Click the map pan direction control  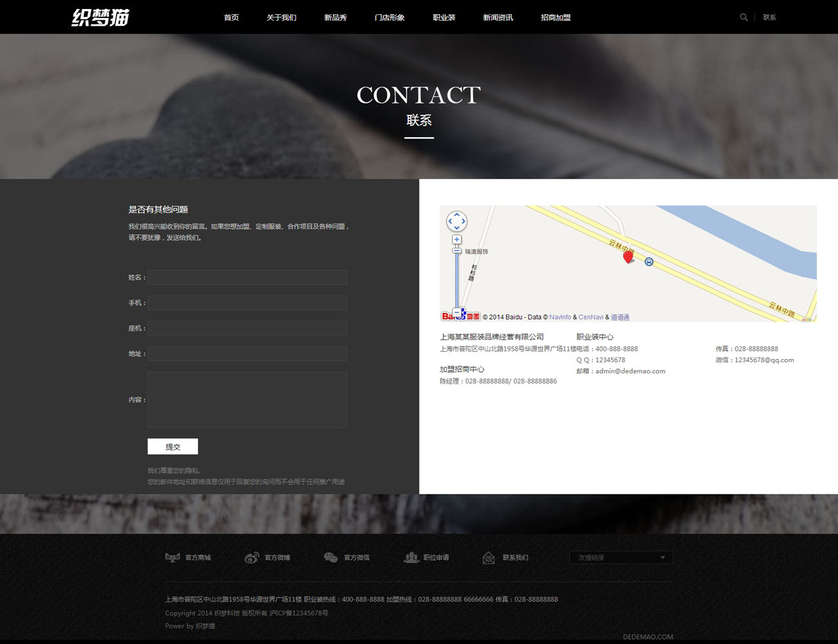pyautogui.click(x=456, y=221)
